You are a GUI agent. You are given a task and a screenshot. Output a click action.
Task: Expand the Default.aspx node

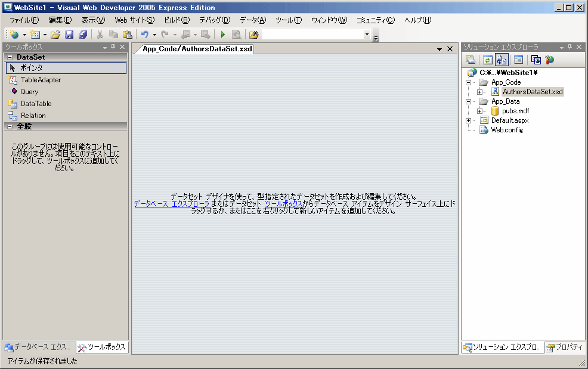coord(468,121)
